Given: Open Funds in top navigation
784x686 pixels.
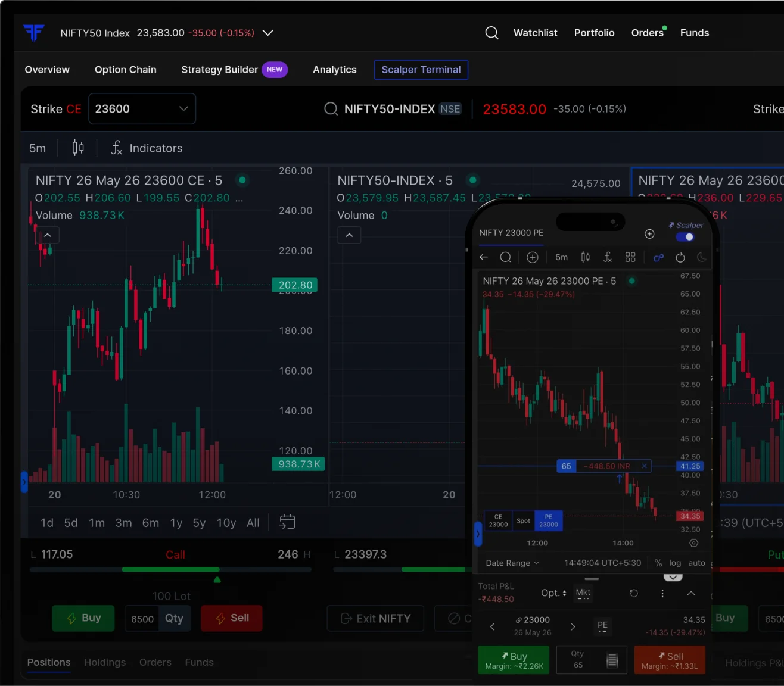Looking at the screenshot, I should 695,33.
